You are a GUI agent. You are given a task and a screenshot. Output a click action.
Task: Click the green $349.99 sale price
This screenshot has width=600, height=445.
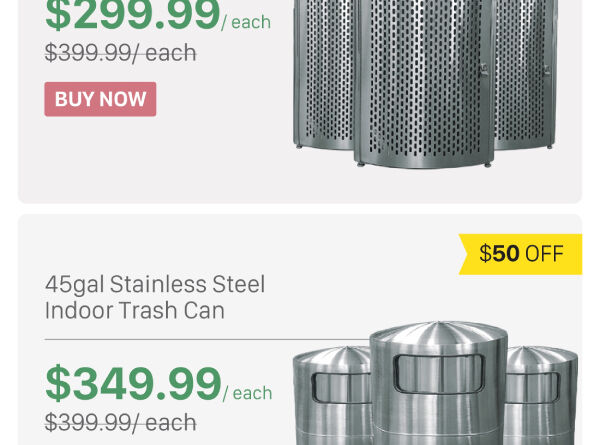133,384
